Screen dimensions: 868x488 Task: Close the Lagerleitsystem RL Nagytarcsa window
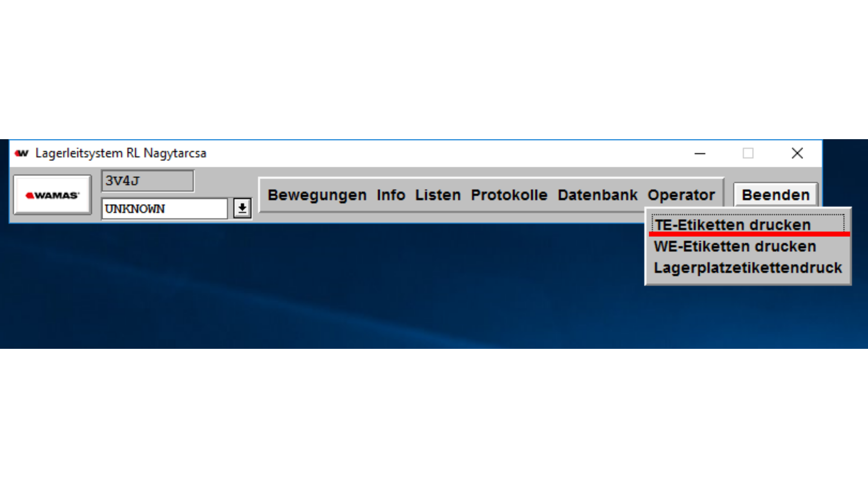(x=797, y=153)
